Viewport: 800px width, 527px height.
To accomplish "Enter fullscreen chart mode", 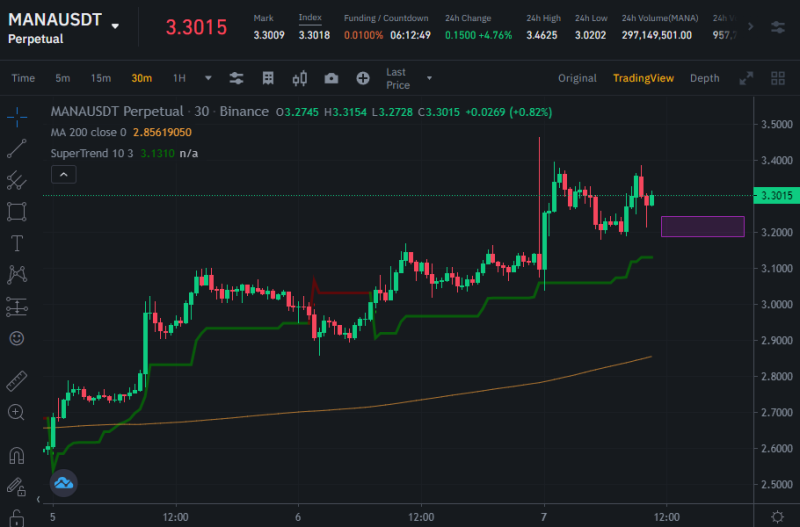I will tap(746, 78).
